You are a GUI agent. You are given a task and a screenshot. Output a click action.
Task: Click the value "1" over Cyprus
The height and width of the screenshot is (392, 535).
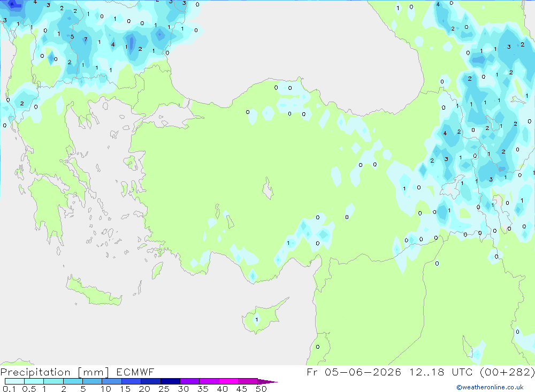(x=257, y=320)
